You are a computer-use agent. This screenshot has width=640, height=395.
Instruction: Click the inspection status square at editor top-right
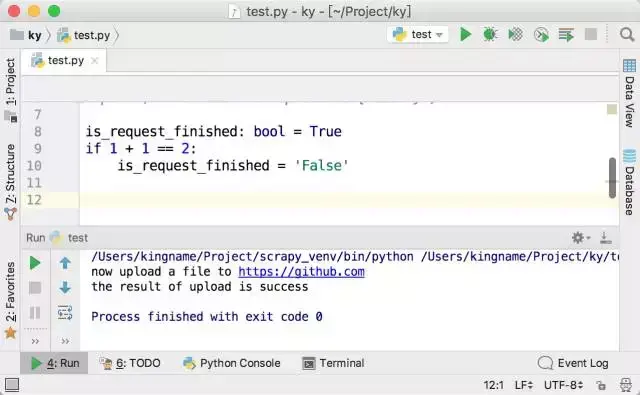611,109
